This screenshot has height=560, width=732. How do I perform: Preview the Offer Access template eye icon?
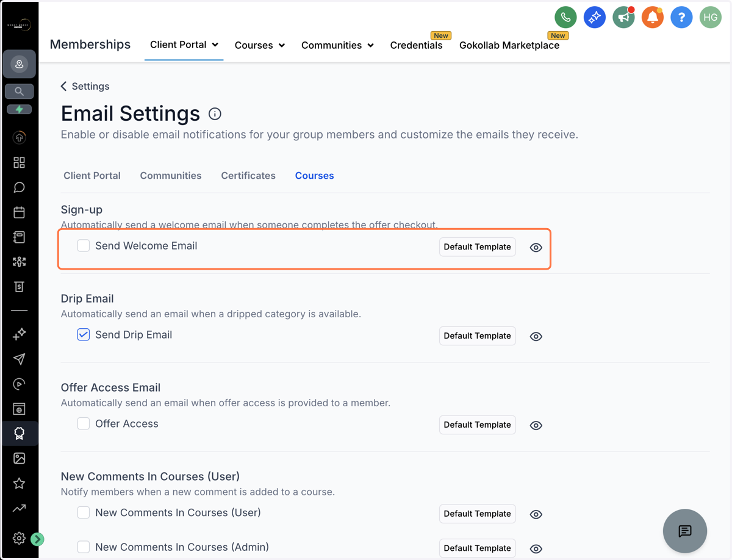coord(536,425)
